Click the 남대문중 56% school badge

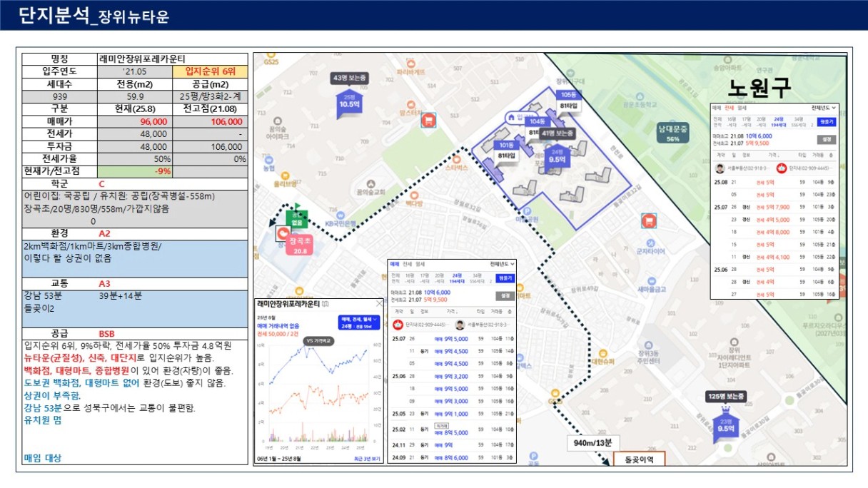click(672, 133)
